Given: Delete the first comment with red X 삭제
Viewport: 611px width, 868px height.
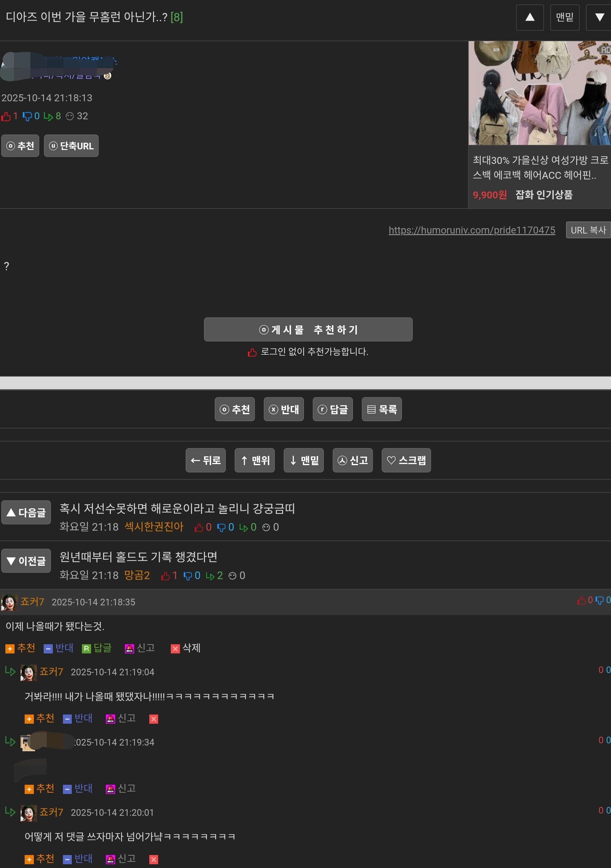Looking at the screenshot, I should coord(175,649).
